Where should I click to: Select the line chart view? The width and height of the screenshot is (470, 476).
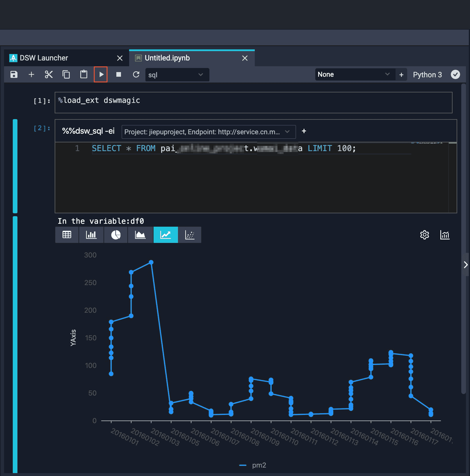pyautogui.click(x=165, y=235)
